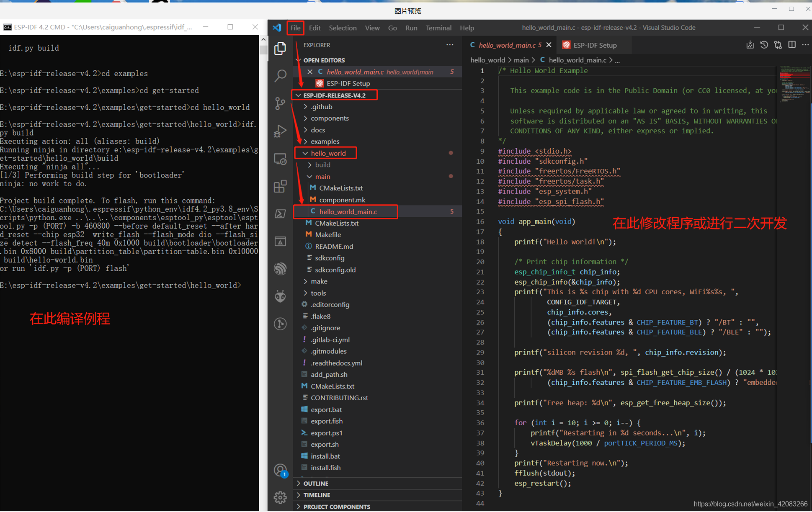Open Run and Debug view
The height and width of the screenshot is (512, 812).
coord(280,131)
